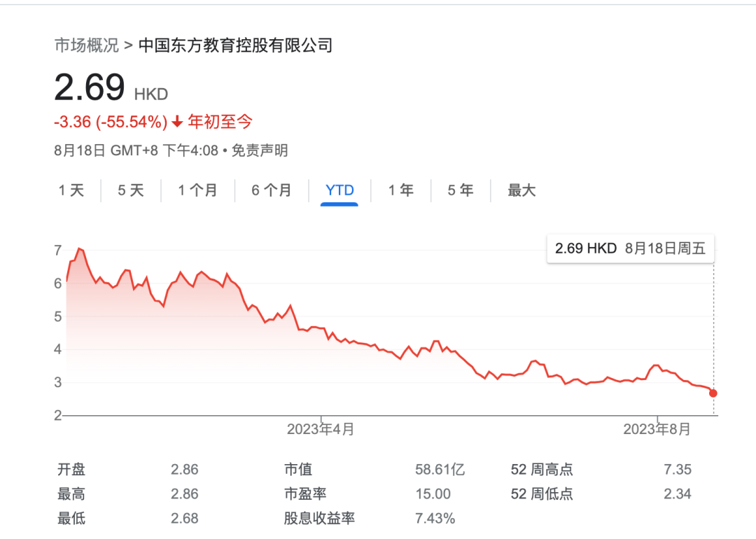Click the 股息收益率 value 7.43%
This screenshot has width=756, height=539.
click(x=435, y=518)
